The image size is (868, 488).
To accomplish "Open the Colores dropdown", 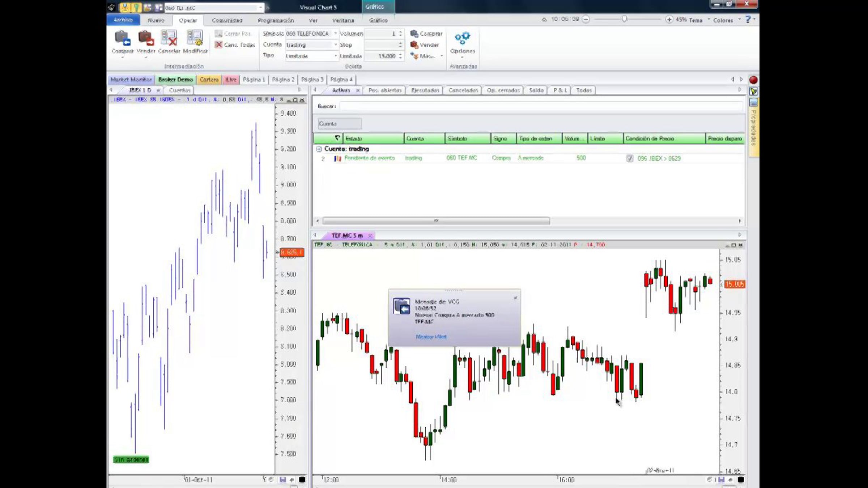I will pos(727,20).
